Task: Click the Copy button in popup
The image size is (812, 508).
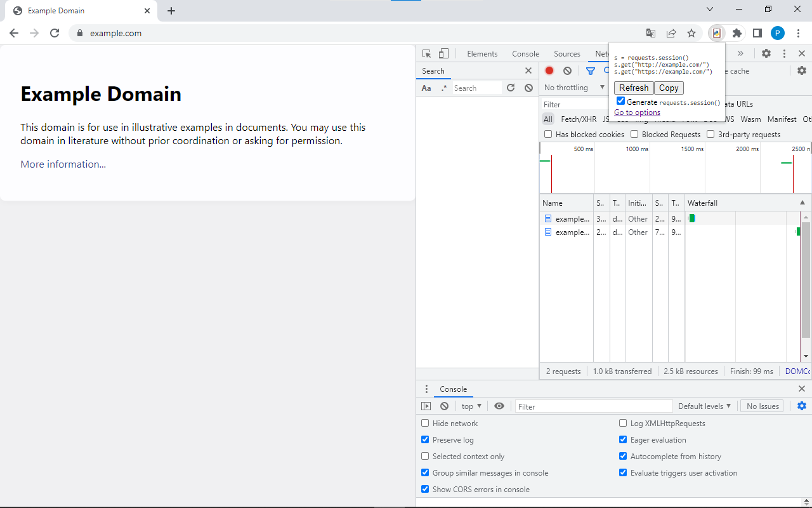Action: point(669,88)
